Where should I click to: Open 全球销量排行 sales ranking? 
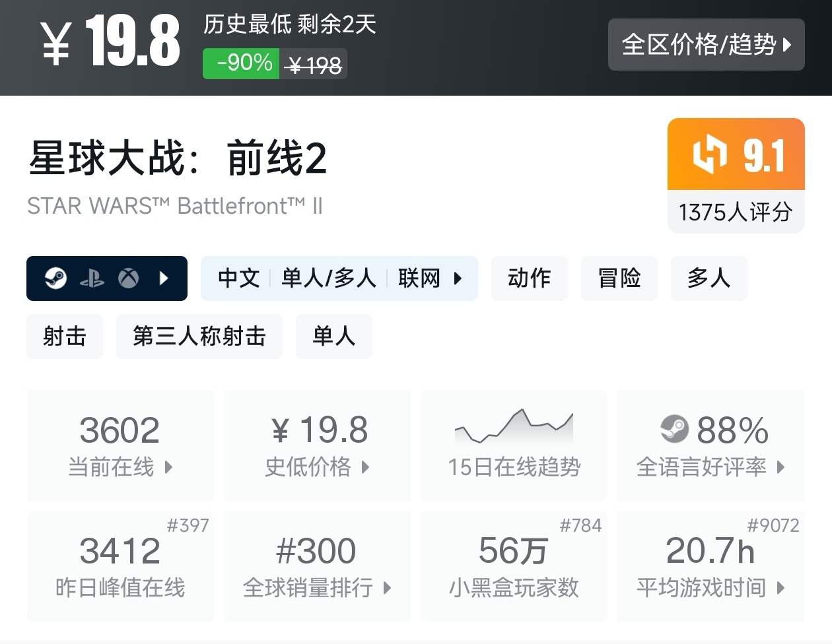tap(317, 566)
